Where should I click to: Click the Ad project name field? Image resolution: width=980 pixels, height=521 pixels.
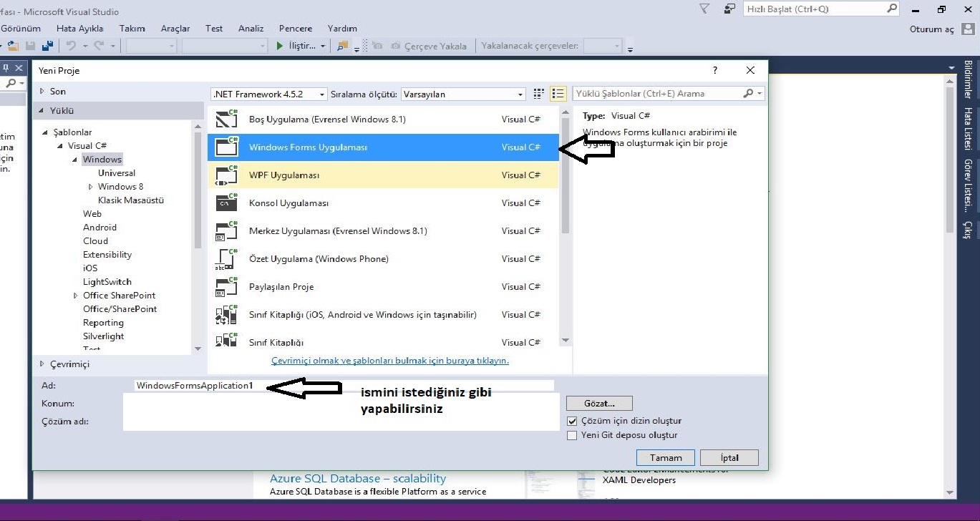[x=344, y=386]
